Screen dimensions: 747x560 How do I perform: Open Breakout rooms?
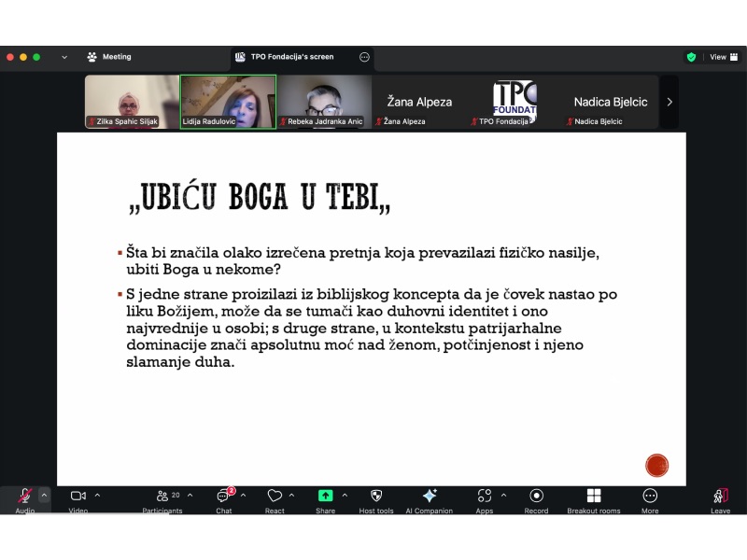pos(594,497)
